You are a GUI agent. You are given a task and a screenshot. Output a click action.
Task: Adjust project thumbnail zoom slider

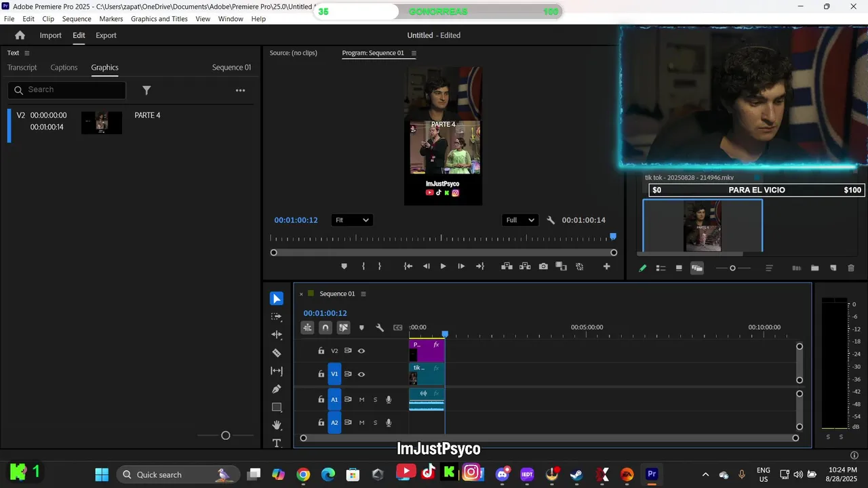[732, 268]
